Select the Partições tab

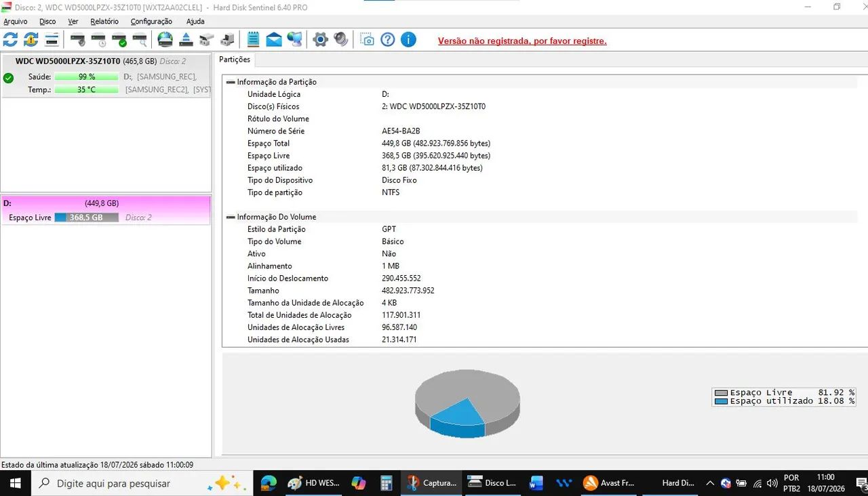(x=235, y=60)
